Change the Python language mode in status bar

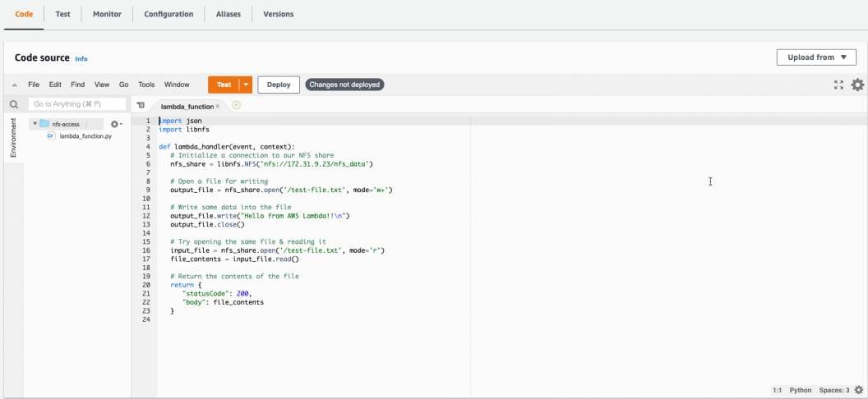(x=800, y=390)
